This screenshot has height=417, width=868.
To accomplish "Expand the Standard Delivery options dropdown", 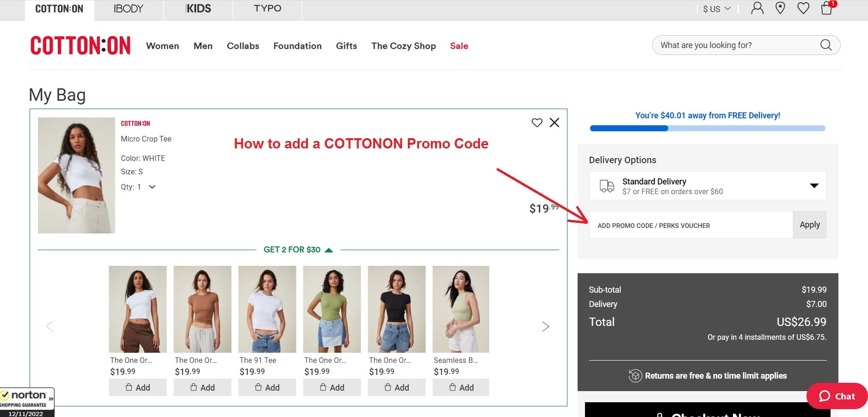I will (814, 185).
